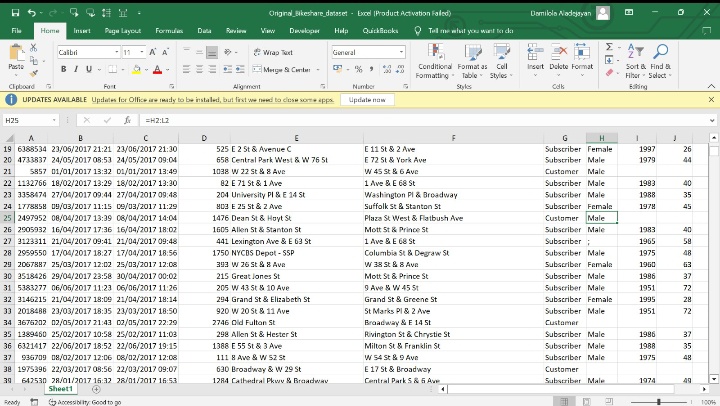
Task: Apply percent style
Action: (x=359, y=69)
